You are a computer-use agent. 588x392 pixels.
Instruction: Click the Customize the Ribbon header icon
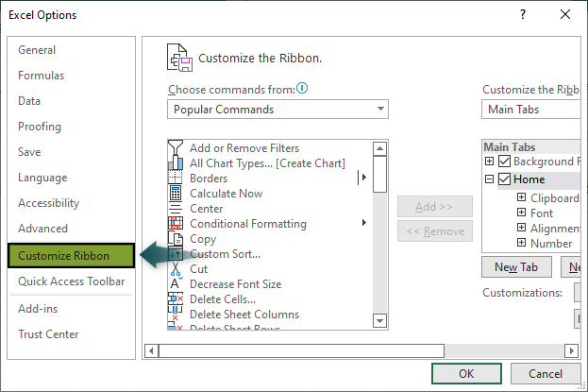[179, 58]
